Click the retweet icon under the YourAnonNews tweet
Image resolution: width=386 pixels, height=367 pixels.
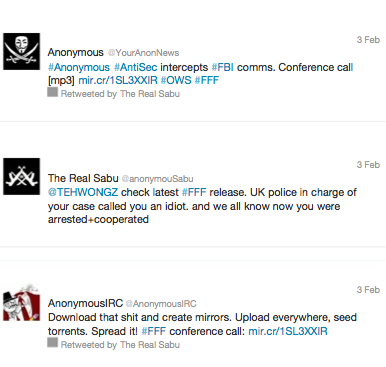click(x=52, y=92)
